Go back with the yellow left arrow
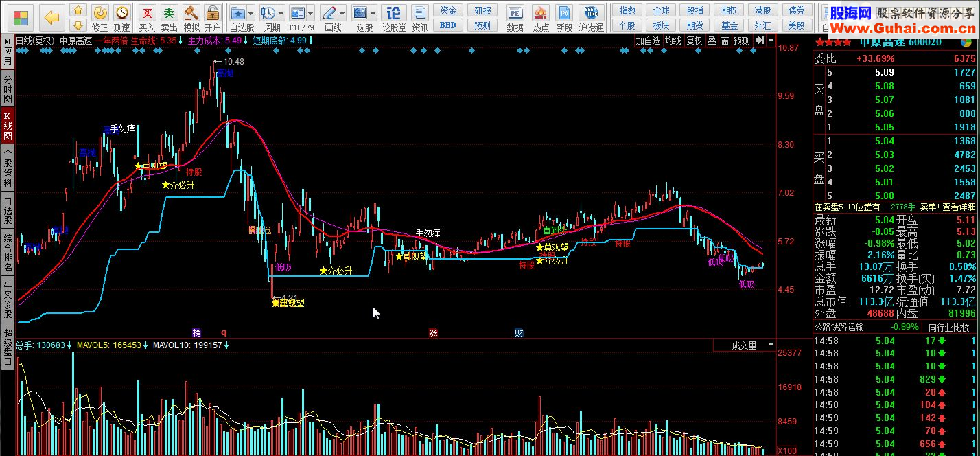 click(51, 16)
